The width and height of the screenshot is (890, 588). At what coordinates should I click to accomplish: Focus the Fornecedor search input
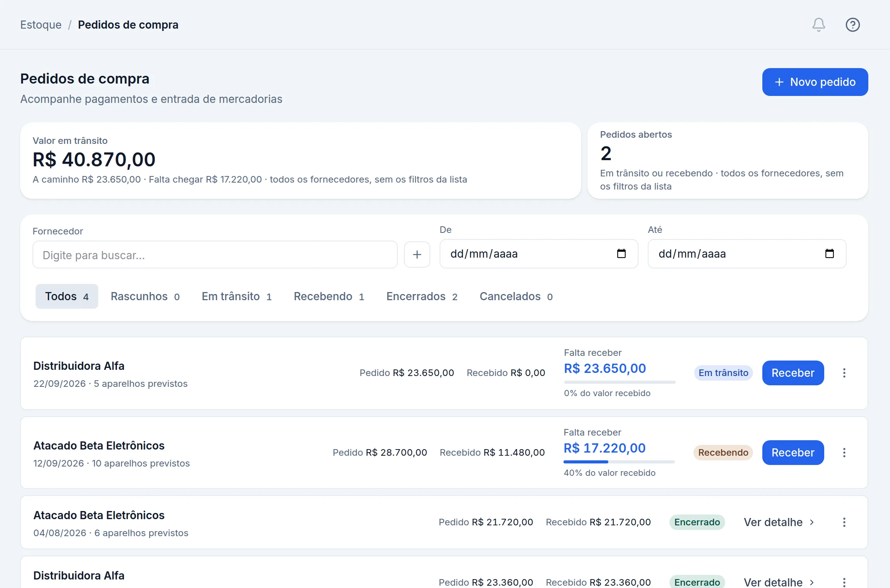point(215,255)
